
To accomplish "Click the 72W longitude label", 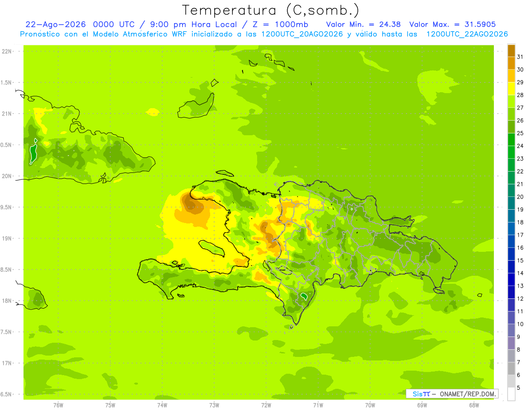I will click(266, 405).
